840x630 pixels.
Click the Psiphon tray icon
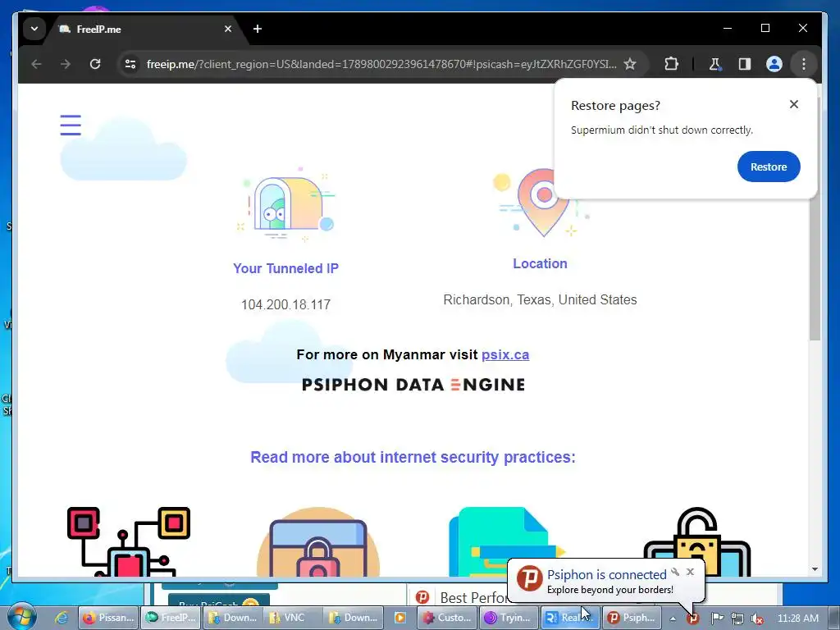[x=693, y=619]
